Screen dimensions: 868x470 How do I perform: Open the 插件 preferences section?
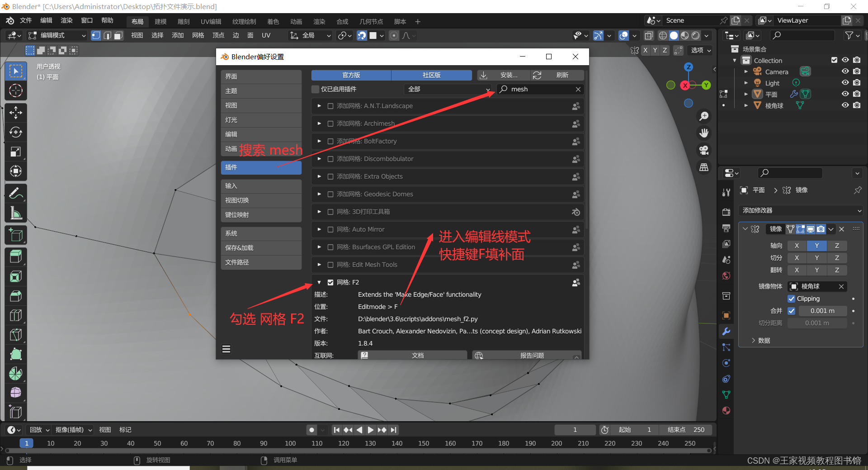261,167
